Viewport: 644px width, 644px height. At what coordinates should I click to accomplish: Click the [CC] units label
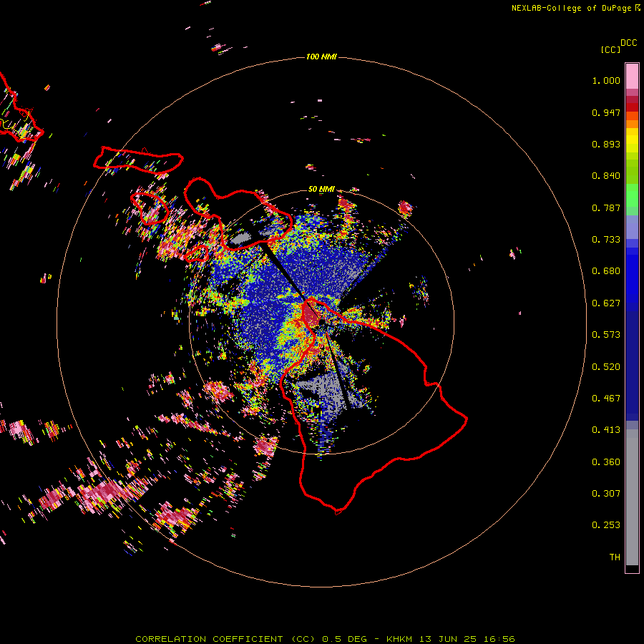pyautogui.click(x=610, y=49)
